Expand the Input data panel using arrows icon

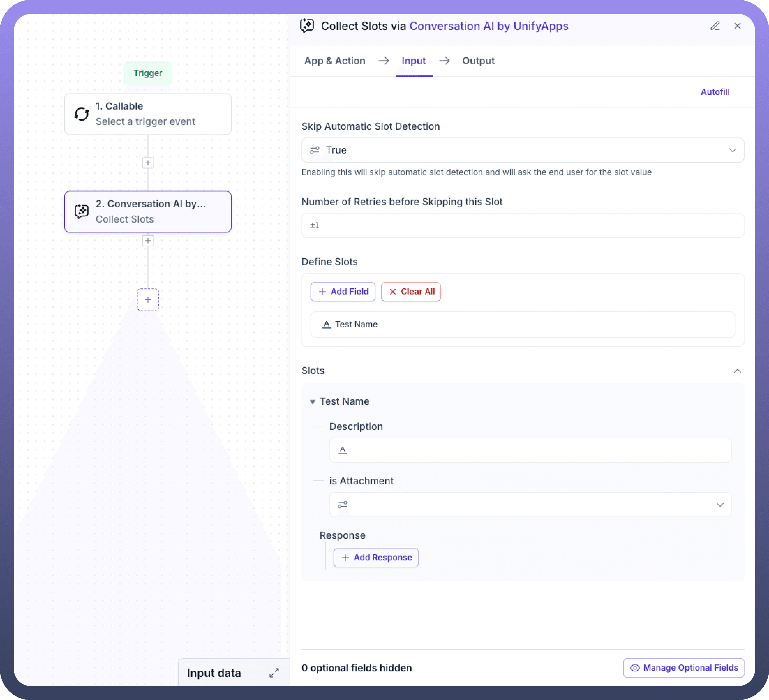tap(274, 673)
